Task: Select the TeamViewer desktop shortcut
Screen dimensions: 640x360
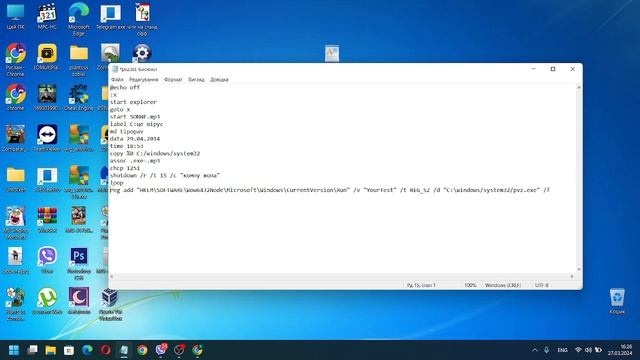Action: [x=47, y=138]
